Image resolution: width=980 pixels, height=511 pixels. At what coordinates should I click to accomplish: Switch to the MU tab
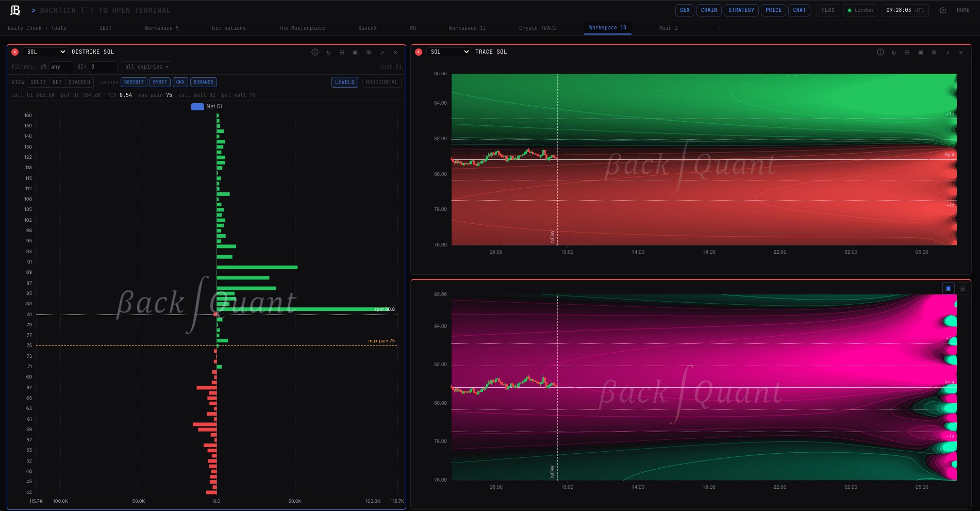[413, 28]
